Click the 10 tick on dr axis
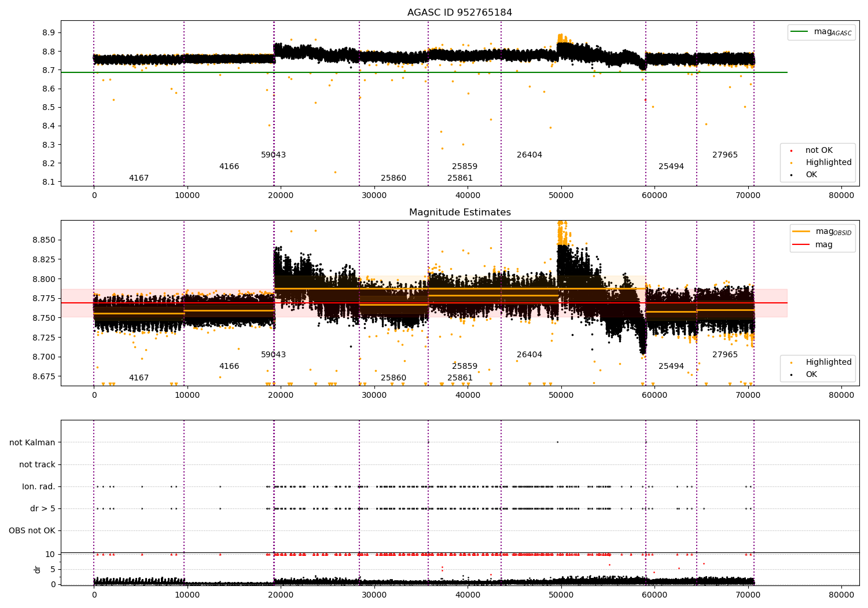The height and width of the screenshot is (608, 868). click(50, 555)
